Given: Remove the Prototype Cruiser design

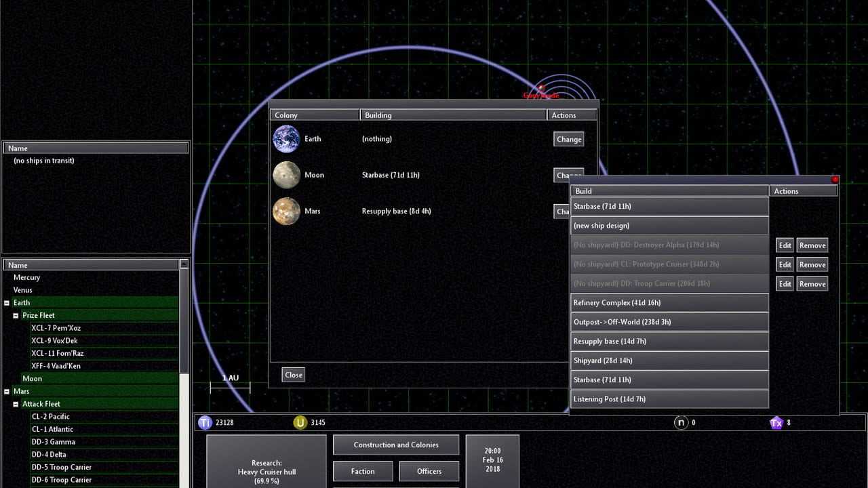Looking at the screenshot, I should 812,265.
